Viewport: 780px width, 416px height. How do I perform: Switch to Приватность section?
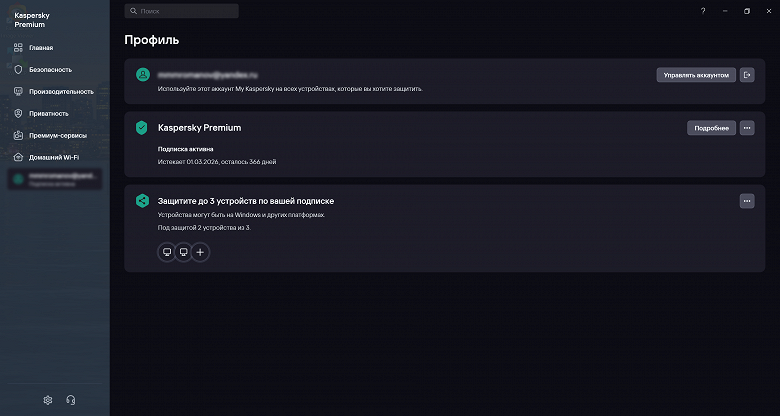coord(48,114)
